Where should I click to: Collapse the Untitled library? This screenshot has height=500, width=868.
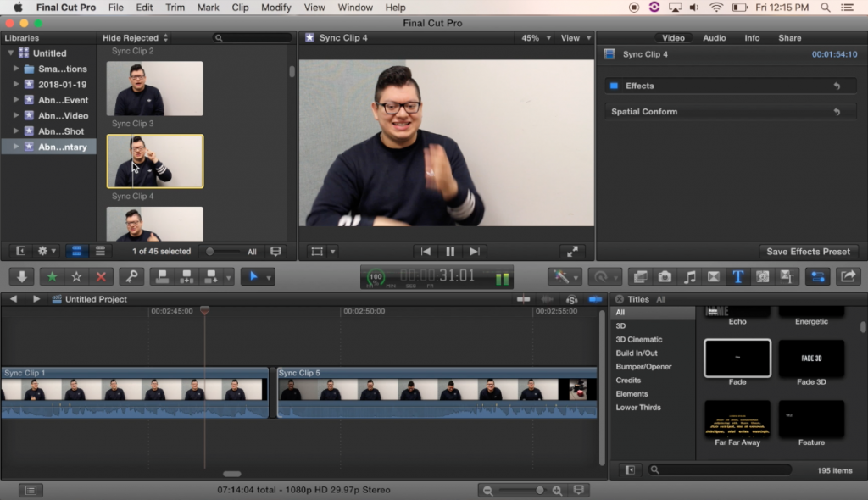click(10, 53)
